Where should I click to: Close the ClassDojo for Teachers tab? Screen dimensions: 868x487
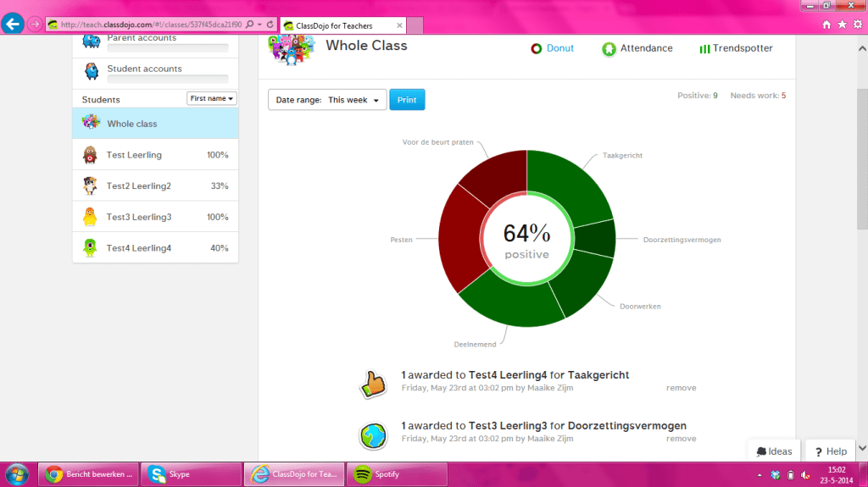pos(399,25)
